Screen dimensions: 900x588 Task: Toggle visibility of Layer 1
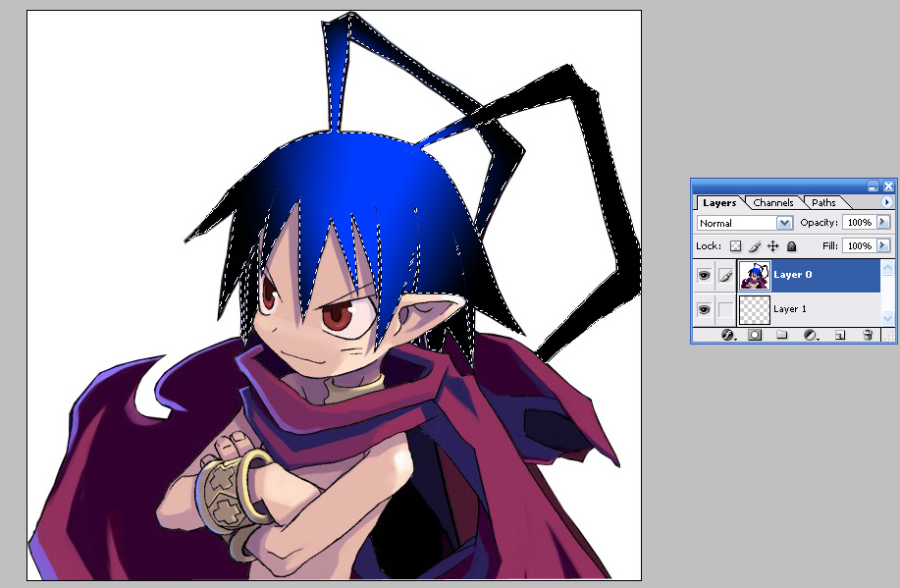pyautogui.click(x=704, y=309)
